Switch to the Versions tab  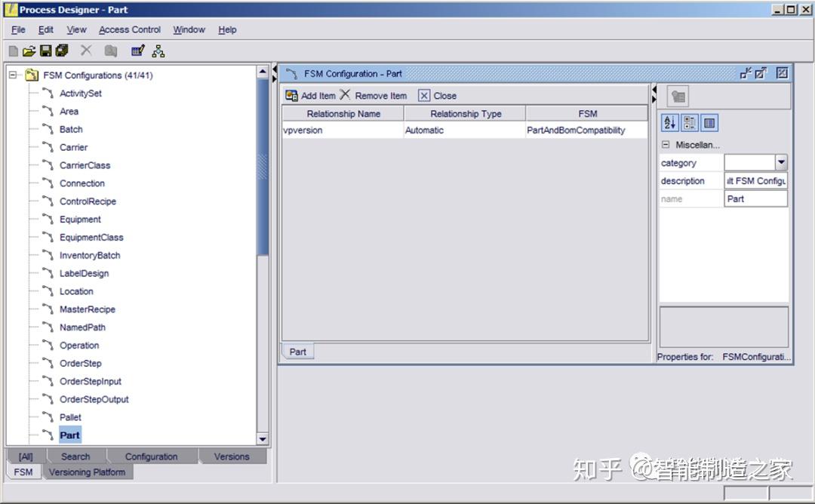(x=231, y=456)
